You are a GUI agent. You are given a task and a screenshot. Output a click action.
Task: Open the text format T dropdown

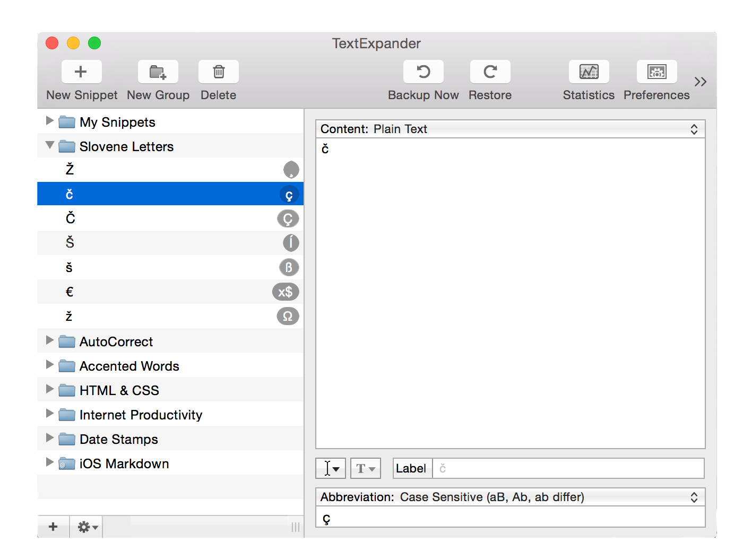coord(365,469)
